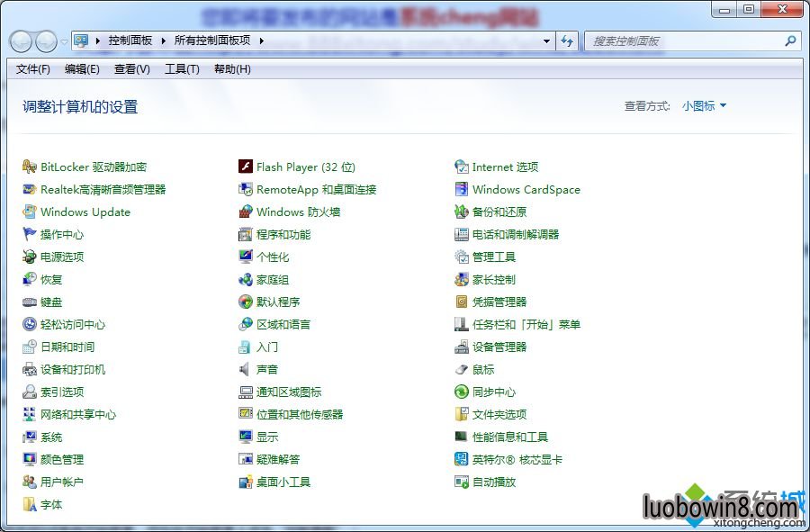Viewport: 810px width, 532px height.
Task: Click the 控制面板 breadcrumb in address bar
Action: 130,41
